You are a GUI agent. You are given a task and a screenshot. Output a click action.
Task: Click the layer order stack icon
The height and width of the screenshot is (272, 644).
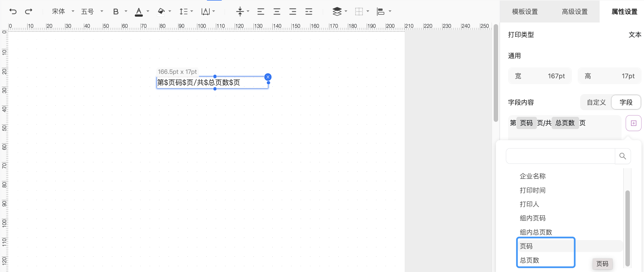coord(337,11)
